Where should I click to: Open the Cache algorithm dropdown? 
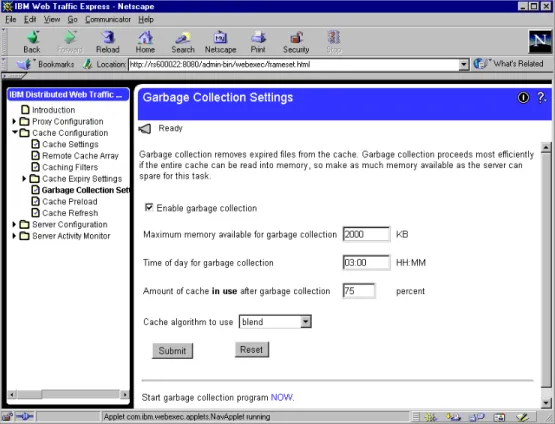[x=305, y=322]
